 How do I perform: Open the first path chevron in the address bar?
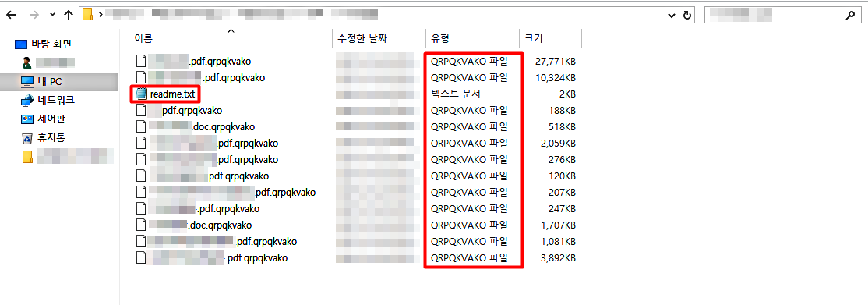tap(100, 15)
